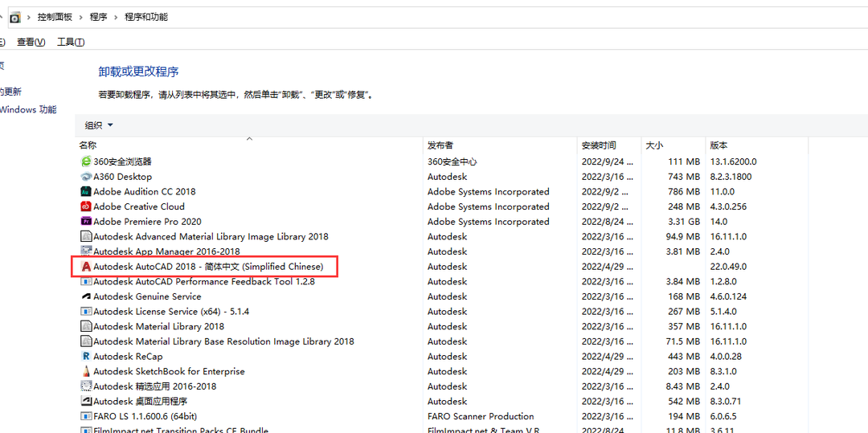Click the Autodesk License Service (x64) icon
This screenshot has height=433, width=868.
click(x=86, y=312)
